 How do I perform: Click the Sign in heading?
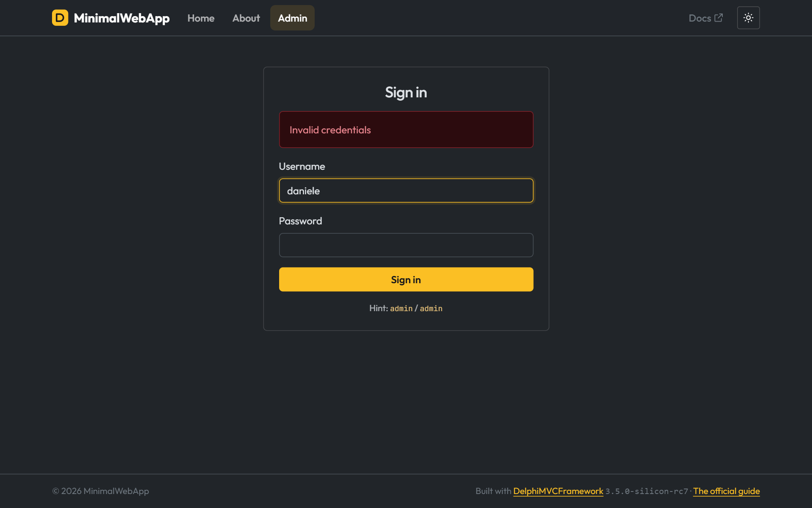click(406, 92)
